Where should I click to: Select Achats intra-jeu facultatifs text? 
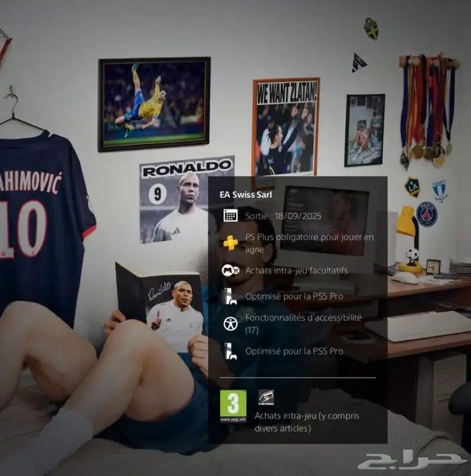pos(297,270)
